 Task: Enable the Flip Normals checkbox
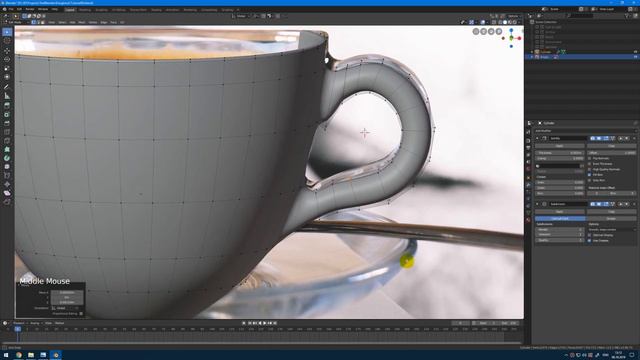(x=589, y=158)
